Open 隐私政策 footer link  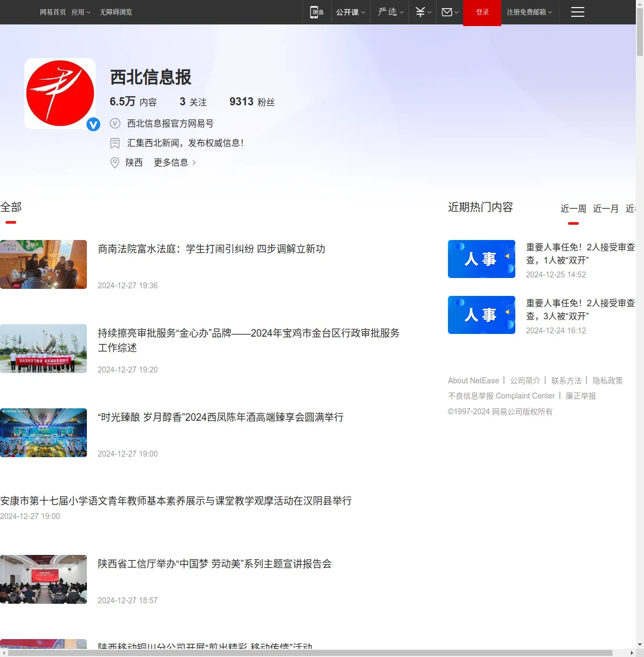tap(608, 381)
